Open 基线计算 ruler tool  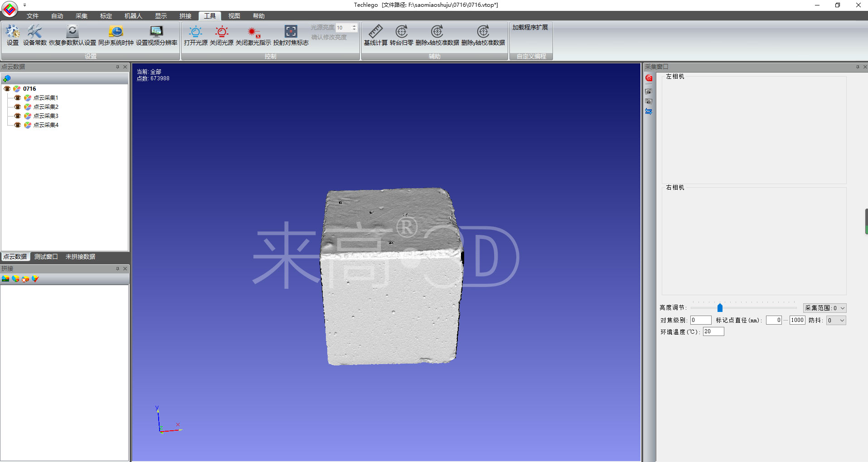(x=375, y=32)
